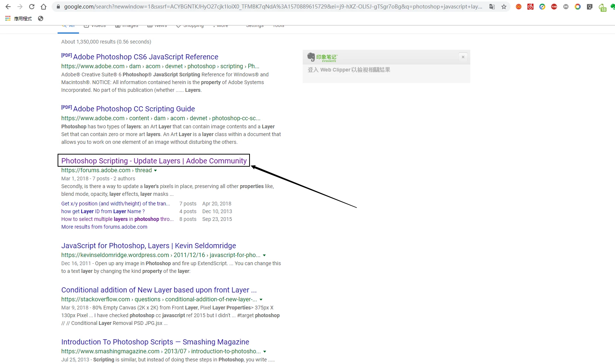Open the orange infinity extension icon

[x=519, y=7]
